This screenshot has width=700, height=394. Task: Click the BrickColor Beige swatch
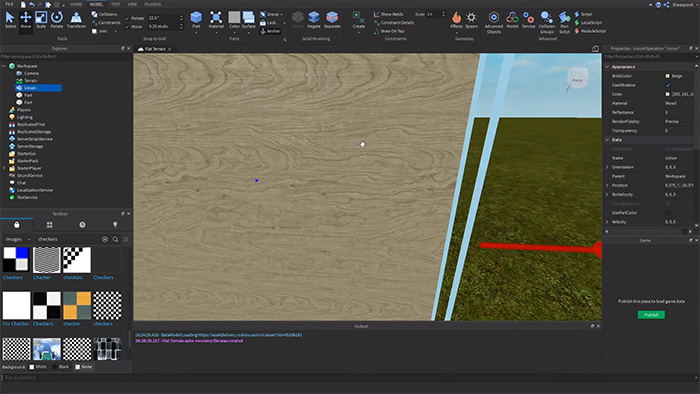668,76
